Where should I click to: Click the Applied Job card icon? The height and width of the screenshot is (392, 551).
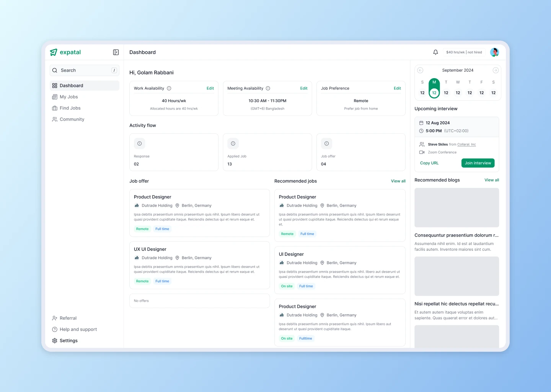pos(233,144)
